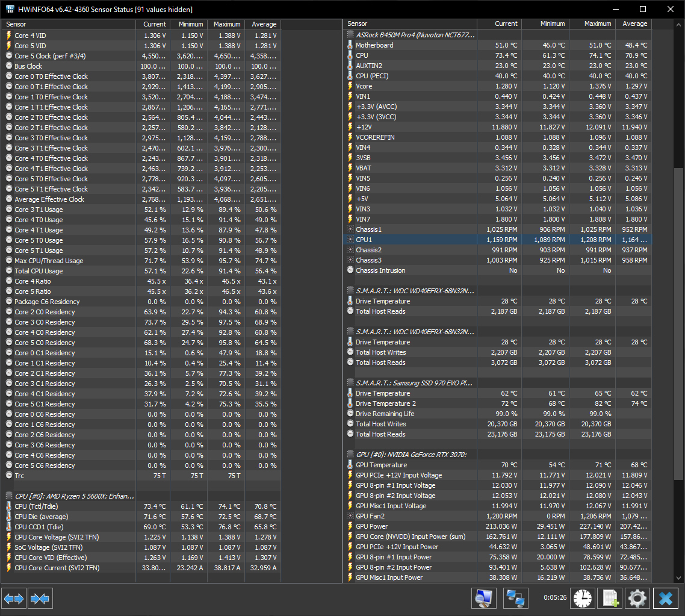685x616 pixels.
Task: Click the chip icon by CPU [#0] Ryzen 5 5600X
Action: [x=9, y=496]
